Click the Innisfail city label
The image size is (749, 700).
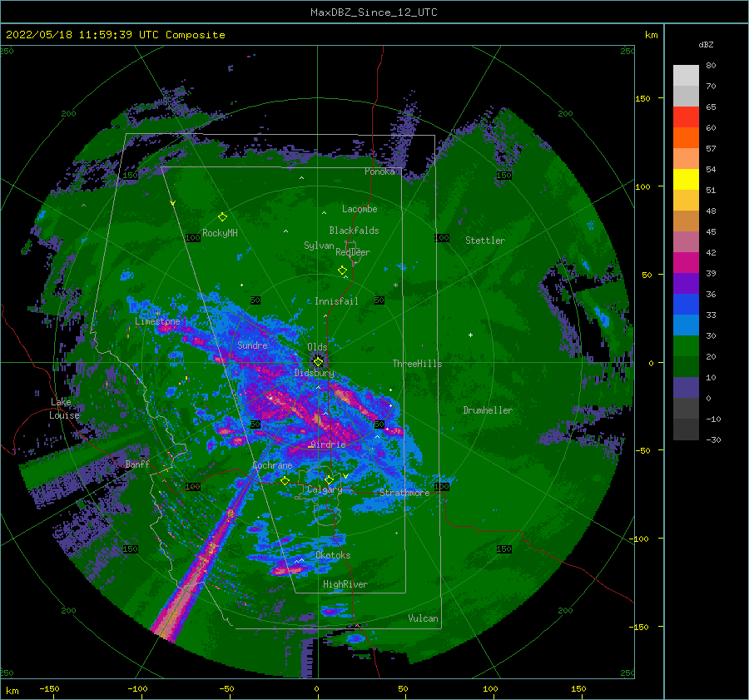coord(336,301)
